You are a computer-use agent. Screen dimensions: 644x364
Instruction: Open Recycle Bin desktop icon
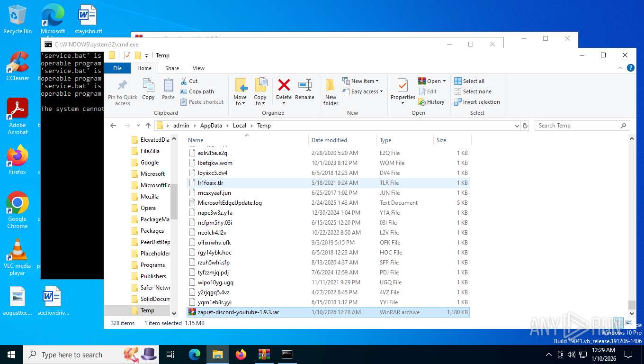coord(18,19)
